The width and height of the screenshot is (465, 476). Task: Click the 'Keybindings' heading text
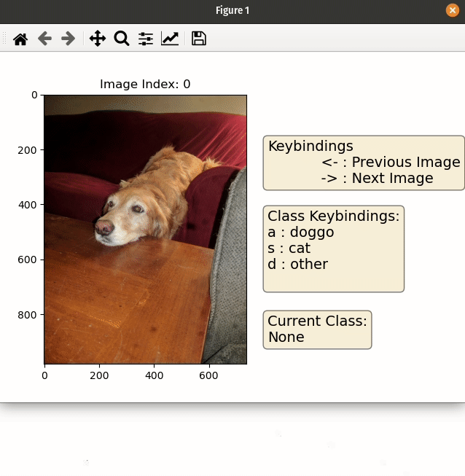(310, 146)
